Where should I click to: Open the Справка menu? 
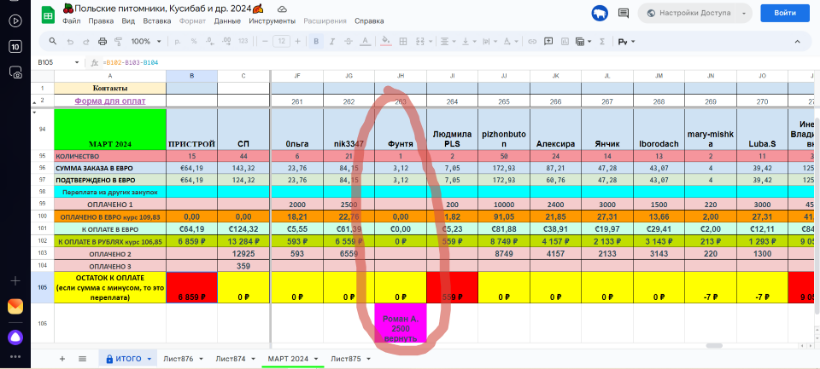[369, 21]
